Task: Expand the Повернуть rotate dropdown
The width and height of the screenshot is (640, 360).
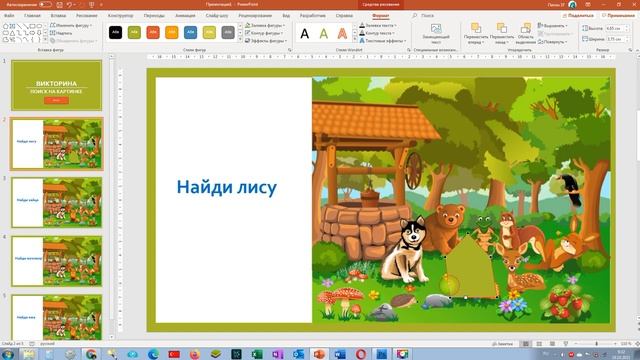Action: [552, 42]
